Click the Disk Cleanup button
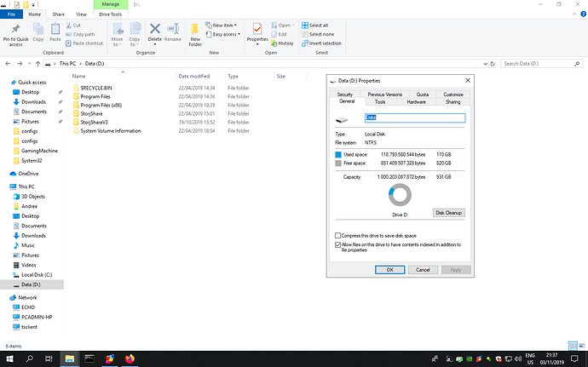 [x=449, y=212]
